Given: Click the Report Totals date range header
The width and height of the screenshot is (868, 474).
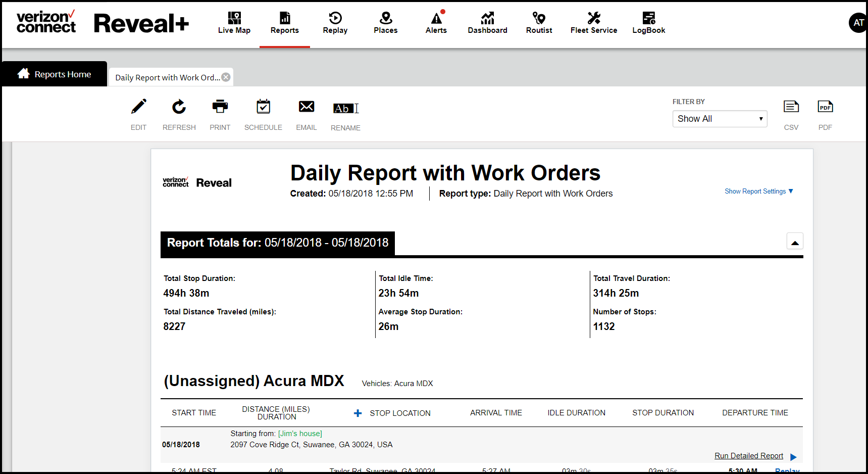Looking at the screenshot, I should click(x=278, y=243).
